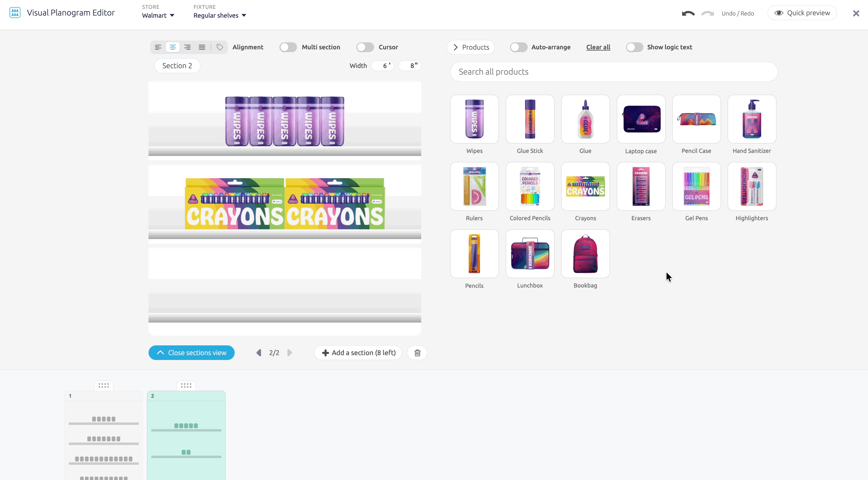868x480 pixels.
Task: Pick the Laptop case product
Action: pyautogui.click(x=641, y=119)
